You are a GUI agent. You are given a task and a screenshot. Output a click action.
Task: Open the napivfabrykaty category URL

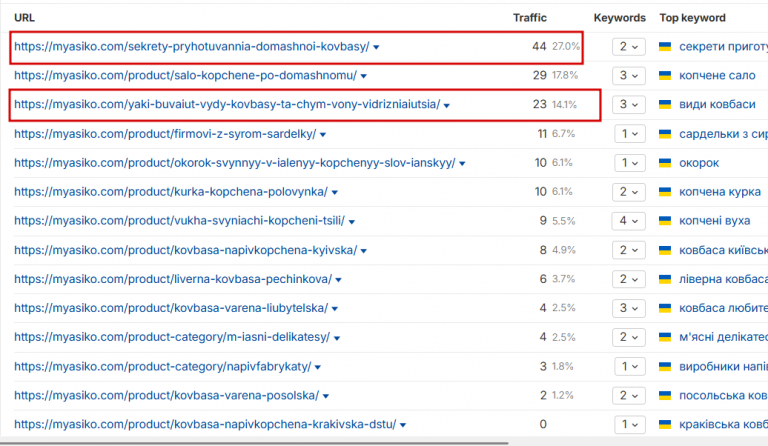(163, 366)
